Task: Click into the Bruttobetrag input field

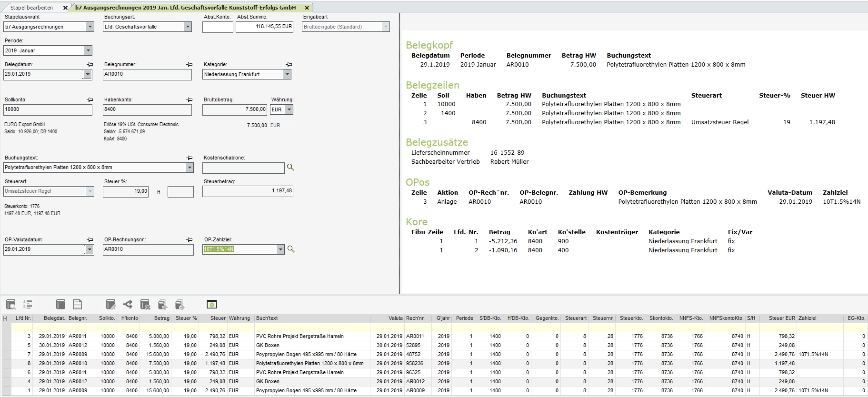Action: pyautogui.click(x=234, y=109)
